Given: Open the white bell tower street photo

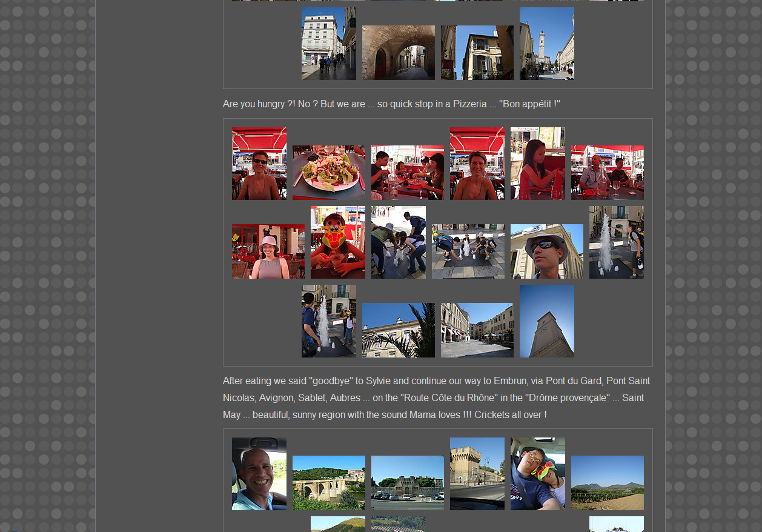Looking at the screenshot, I should tap(546, 44).
